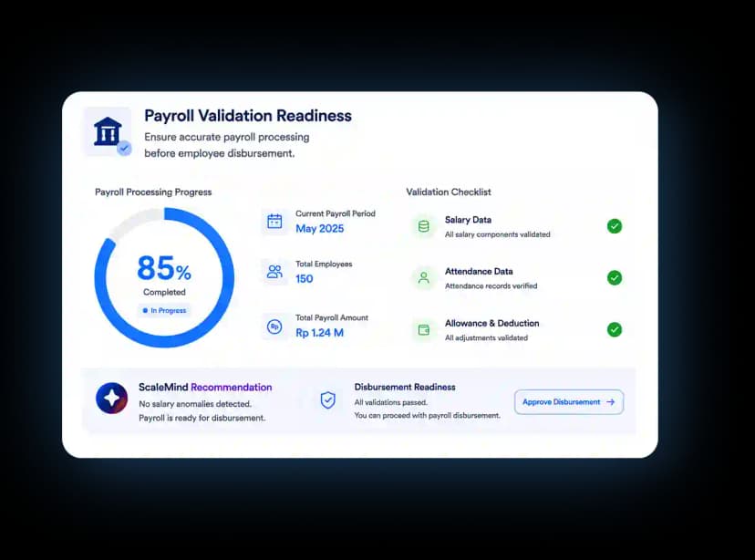Screen dimensions: 755x560
Task: Click the Total Employees people icon
Action: coord(274,272)
